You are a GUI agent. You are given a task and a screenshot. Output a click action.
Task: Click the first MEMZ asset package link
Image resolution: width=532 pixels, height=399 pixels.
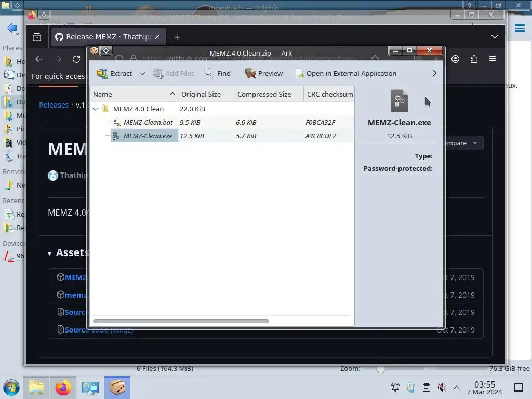75,277
